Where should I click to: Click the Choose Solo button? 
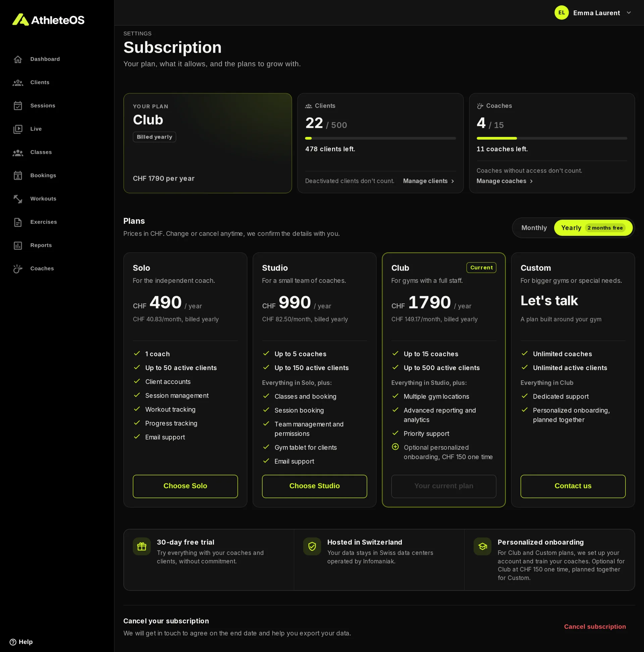[x=185, y=486]
